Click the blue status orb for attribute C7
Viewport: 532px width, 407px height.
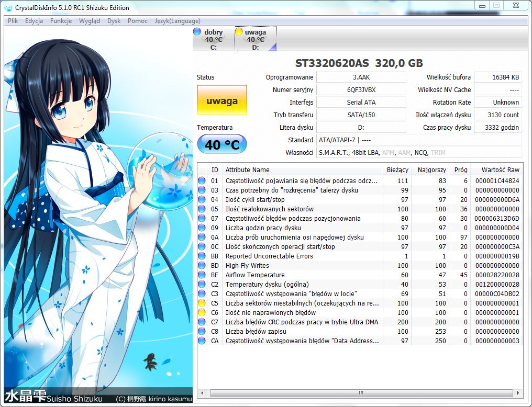[x=202, y=322]
